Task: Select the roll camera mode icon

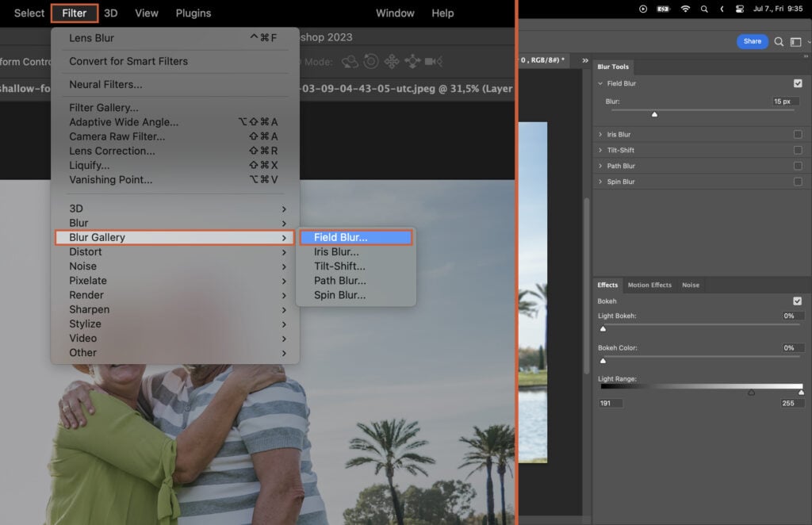Action: [372, 62]
